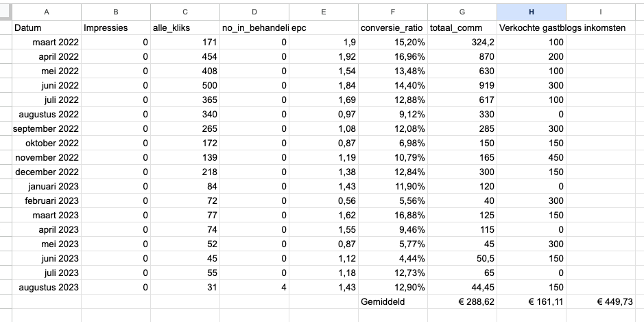Image resolution: width=644 pixels, height=322 pixels.
Task: Select the 450 gastblogs cell for november 2022
Action: (x=532, y=157)
